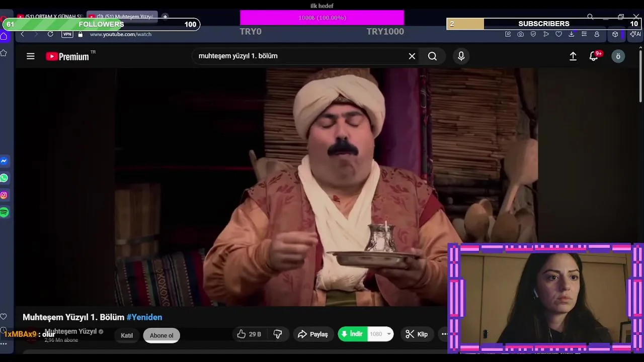644x362 pixels.
Task: Toggle the browser VPN badge
Action: pos(67,34)
